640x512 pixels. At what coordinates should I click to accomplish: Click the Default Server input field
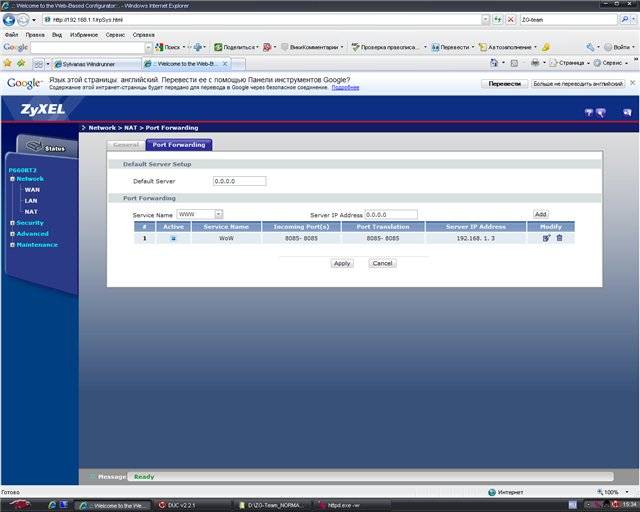(x=239, y=181)
